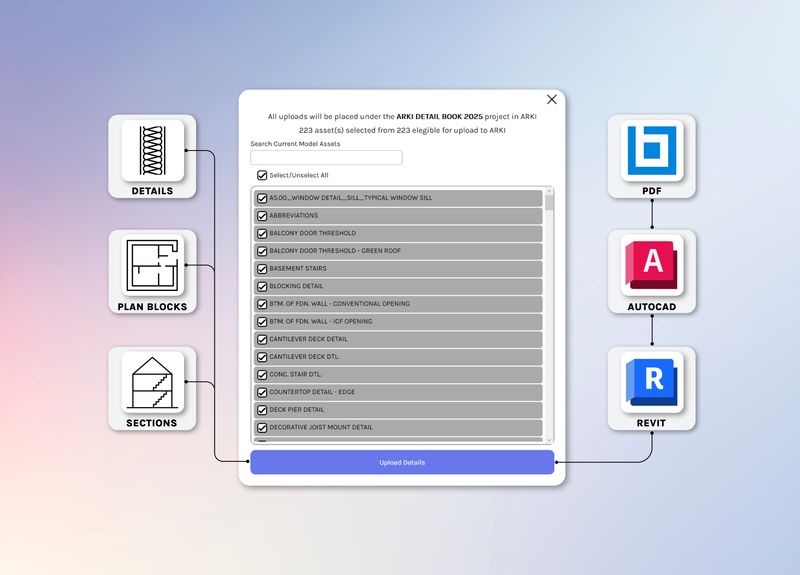Viewport: 800px width, 575px height.
Task: Click the PDF Bluebeam icon
Action: coord(652,150)
